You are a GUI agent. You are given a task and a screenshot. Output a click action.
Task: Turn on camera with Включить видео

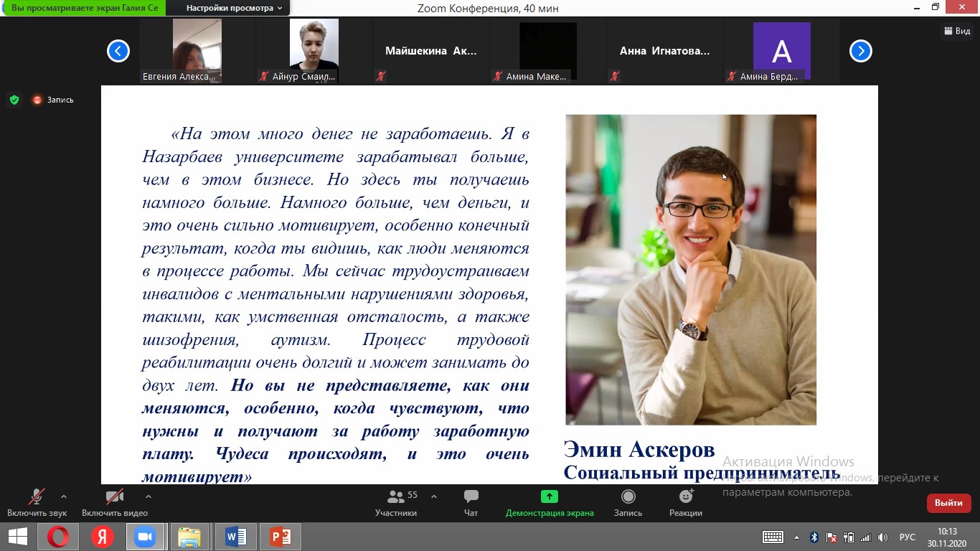click(x=115, y=497)
